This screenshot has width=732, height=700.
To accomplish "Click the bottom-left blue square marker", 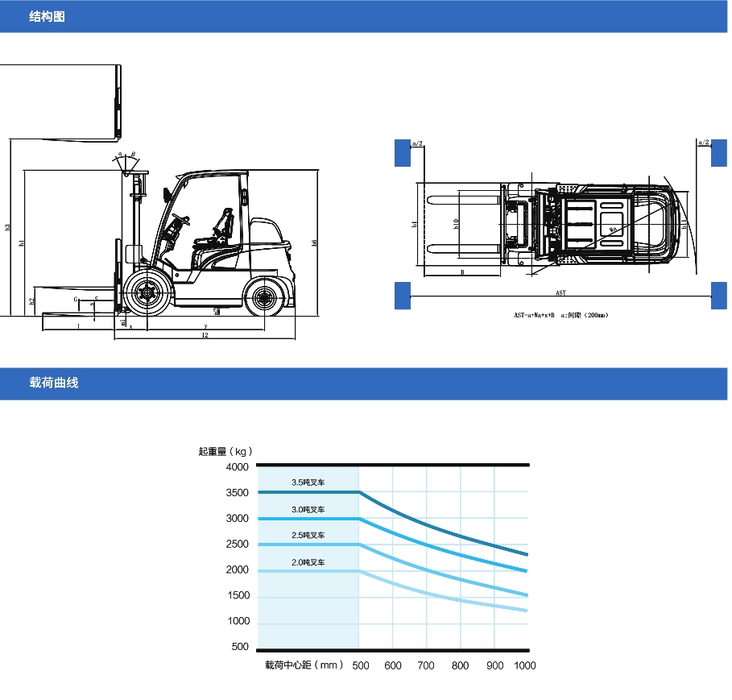I will click(402, 295).
